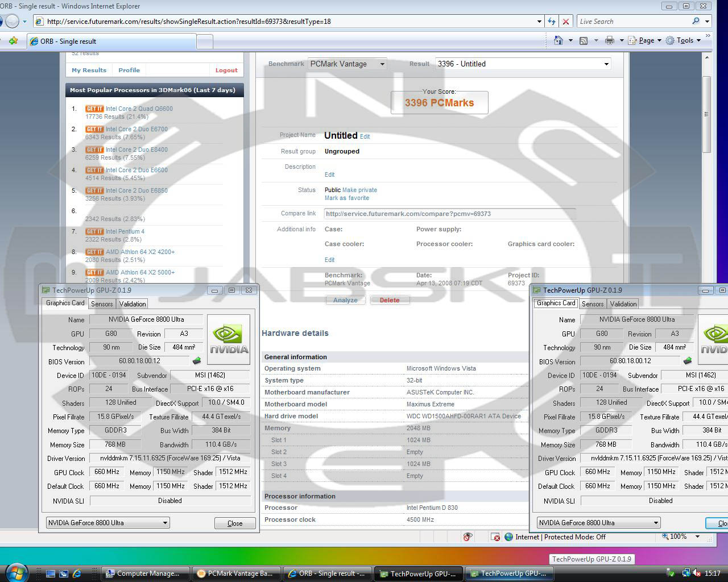Open the Profile tab on ORB sidebar
728x582 pixels.
click(x=129, y=70)
